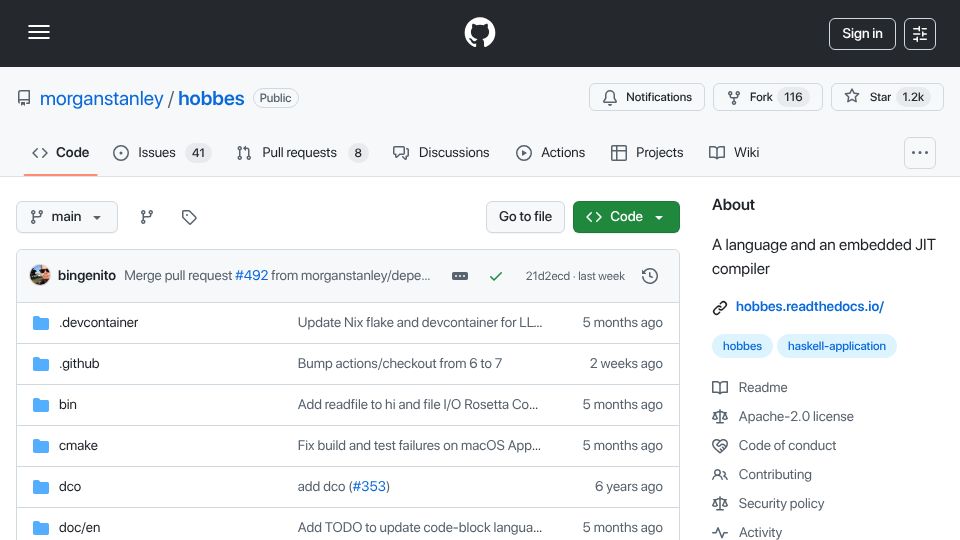Open commit 'Update Nix flake and devcontainer'

pos(420,323)
